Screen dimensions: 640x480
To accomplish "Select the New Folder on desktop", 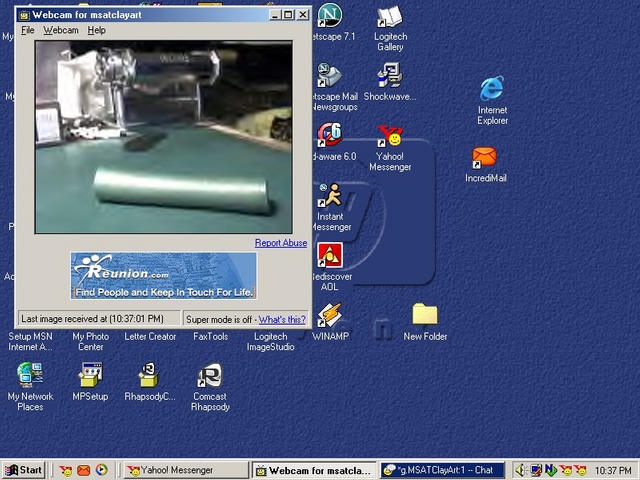I will 425,314.
